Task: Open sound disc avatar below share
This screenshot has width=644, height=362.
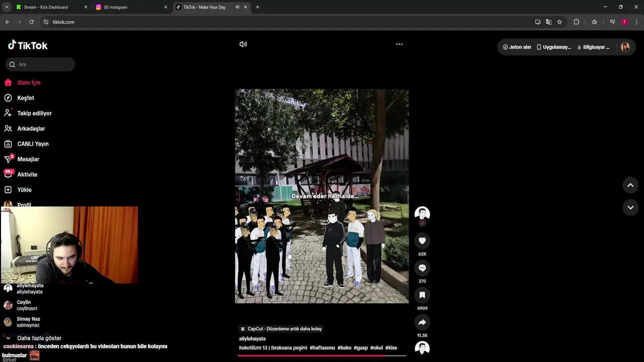Action: tap(422, 348)
